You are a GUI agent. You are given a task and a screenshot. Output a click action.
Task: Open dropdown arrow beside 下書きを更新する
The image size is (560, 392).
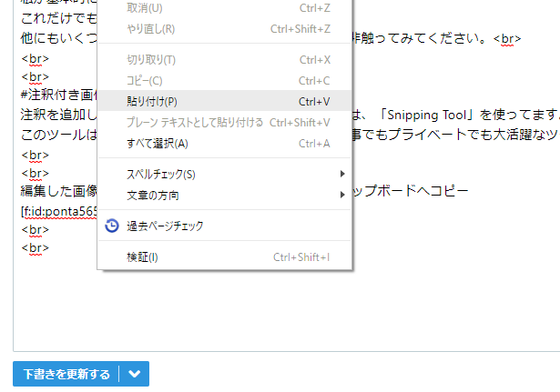134,374
